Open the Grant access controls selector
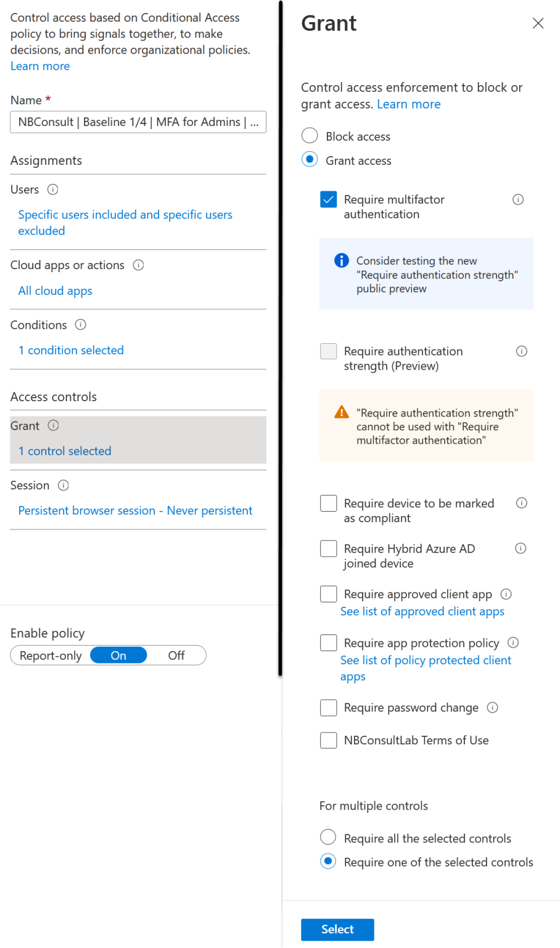The image size is (560, 948). tap(64, 451)
